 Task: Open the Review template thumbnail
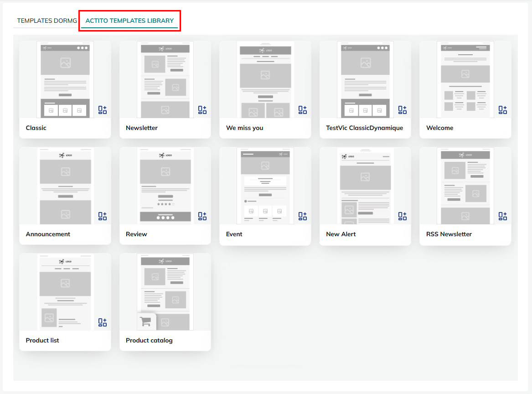pyautogui.click(x=165, y=186)
